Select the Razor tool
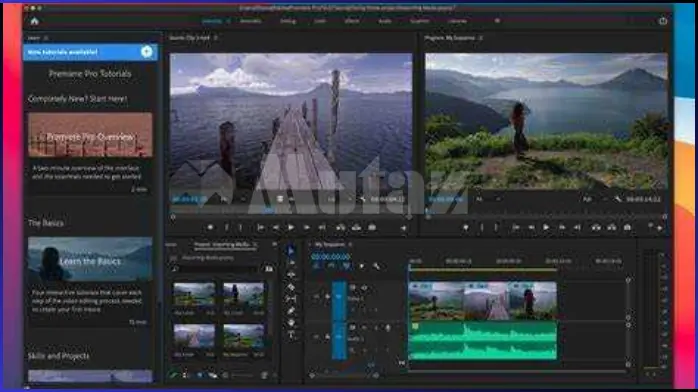Screen dimensions: 698x392 click(x=291, y=287)
